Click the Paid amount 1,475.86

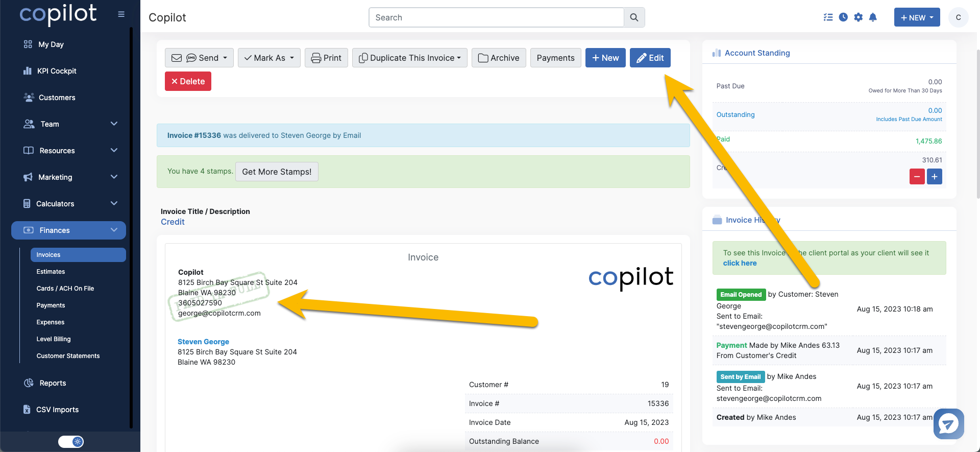pos(928,141)
